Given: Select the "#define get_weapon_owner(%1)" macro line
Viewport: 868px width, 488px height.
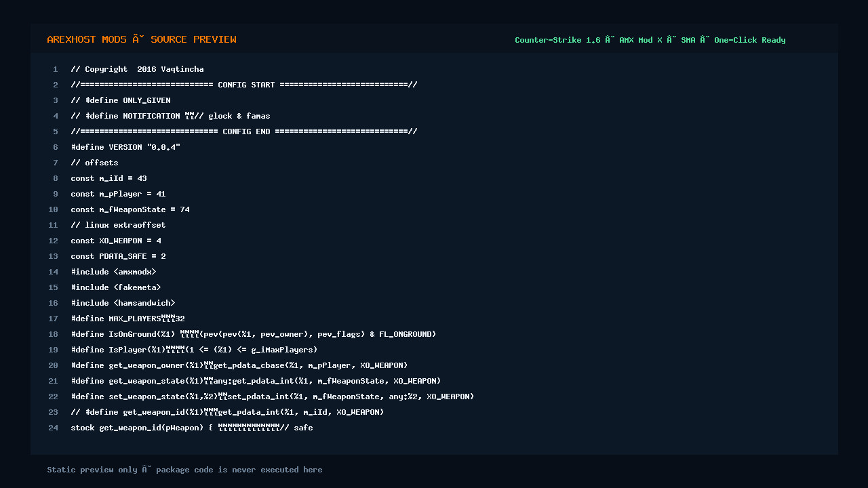Looking at the screenshot, I should pos(239,365).
